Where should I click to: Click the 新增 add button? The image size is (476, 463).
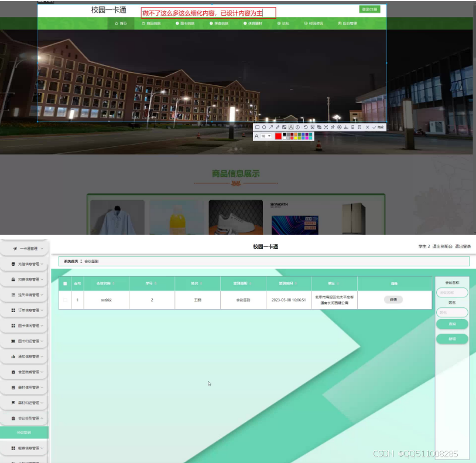(452, 339)
